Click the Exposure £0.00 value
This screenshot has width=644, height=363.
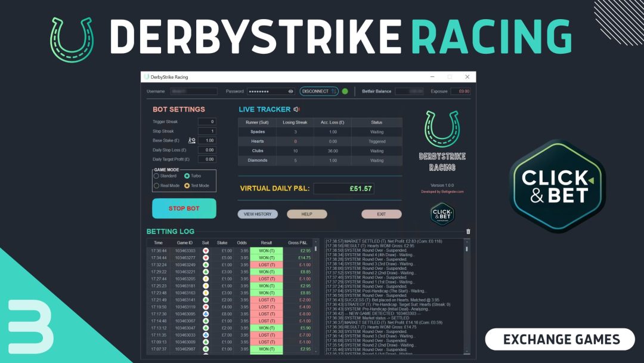pos(460,91)
